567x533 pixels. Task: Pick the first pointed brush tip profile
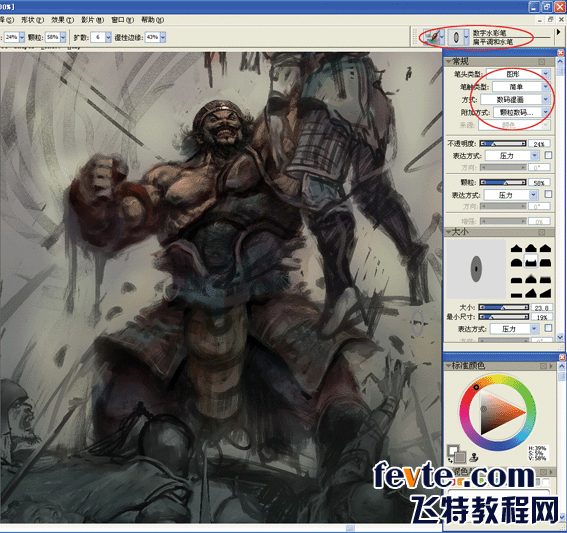click(516, 248)
